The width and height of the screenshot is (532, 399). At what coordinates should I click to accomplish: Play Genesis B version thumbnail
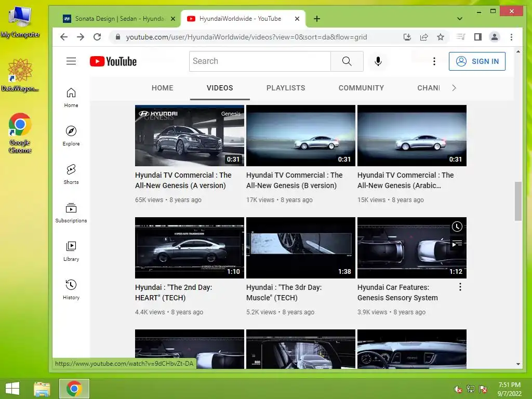coord(301,136)
